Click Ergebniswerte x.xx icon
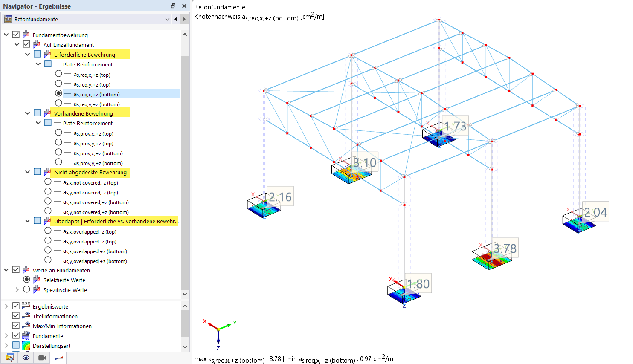This screenshot has height=364, width=633. 26,305
